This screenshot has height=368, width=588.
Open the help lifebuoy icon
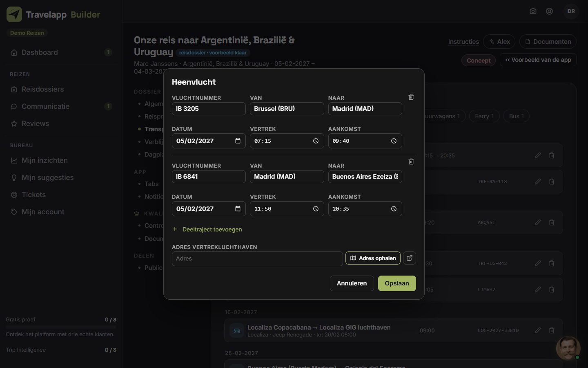(x=550, y=11)
